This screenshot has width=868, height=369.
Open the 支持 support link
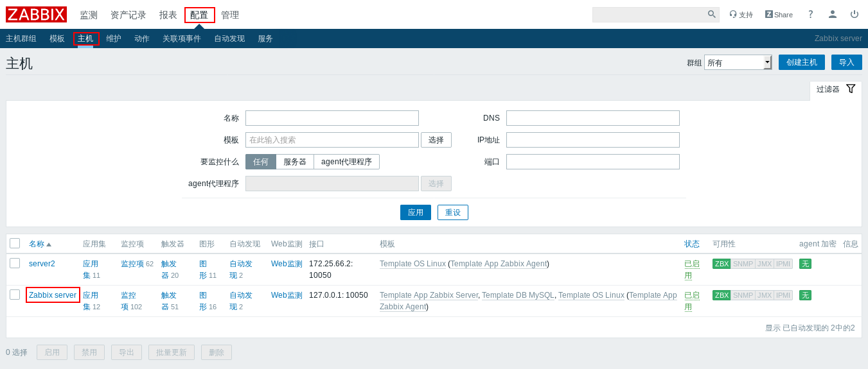(x=741, y=15)
